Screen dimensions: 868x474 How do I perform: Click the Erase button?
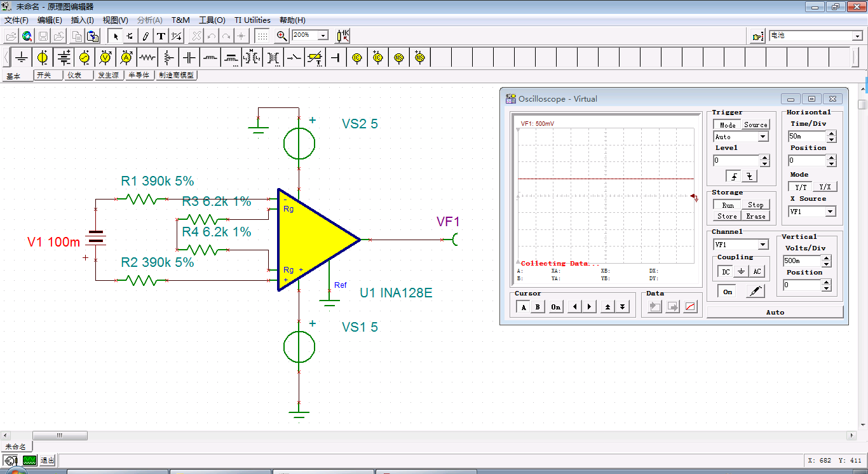(756, 217)
